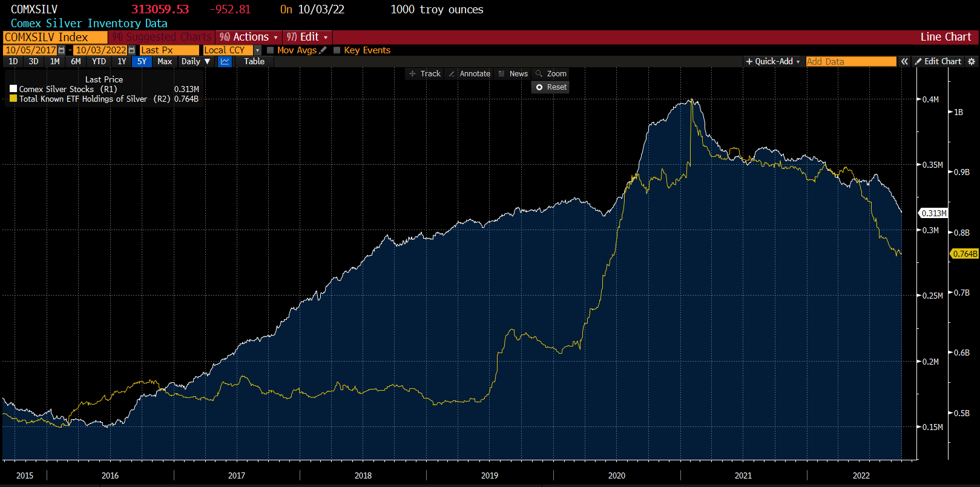Click the 0.764B last value axis tag
980x487 pixels.
[x=965, y=254]
